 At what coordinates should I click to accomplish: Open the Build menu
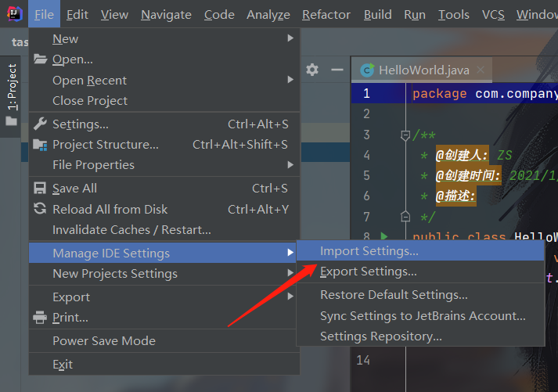(377, 15)
